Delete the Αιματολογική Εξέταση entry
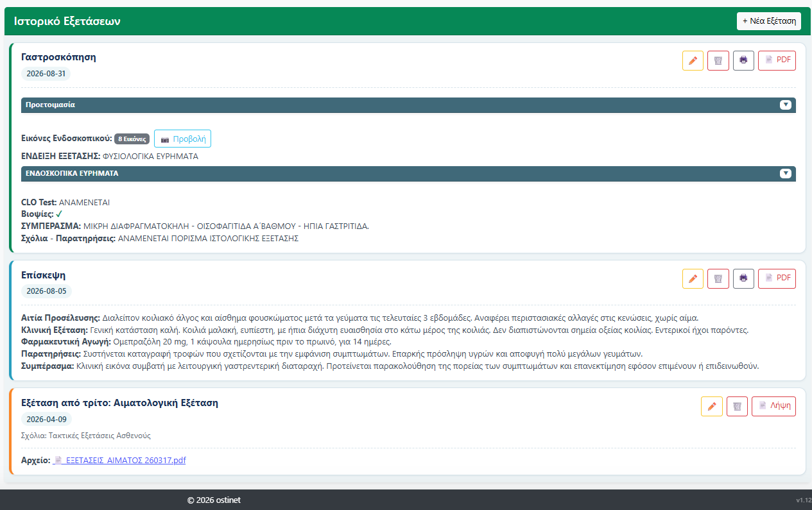Image resolution: width=812 pixels, height=510 pixels. pyautogui.click(x=737, y=406)
